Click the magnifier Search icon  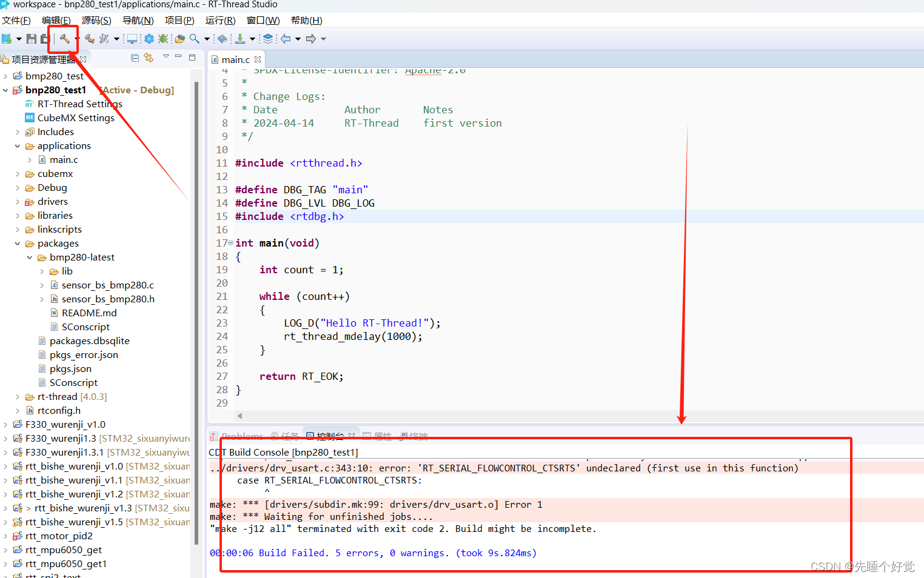195,39
